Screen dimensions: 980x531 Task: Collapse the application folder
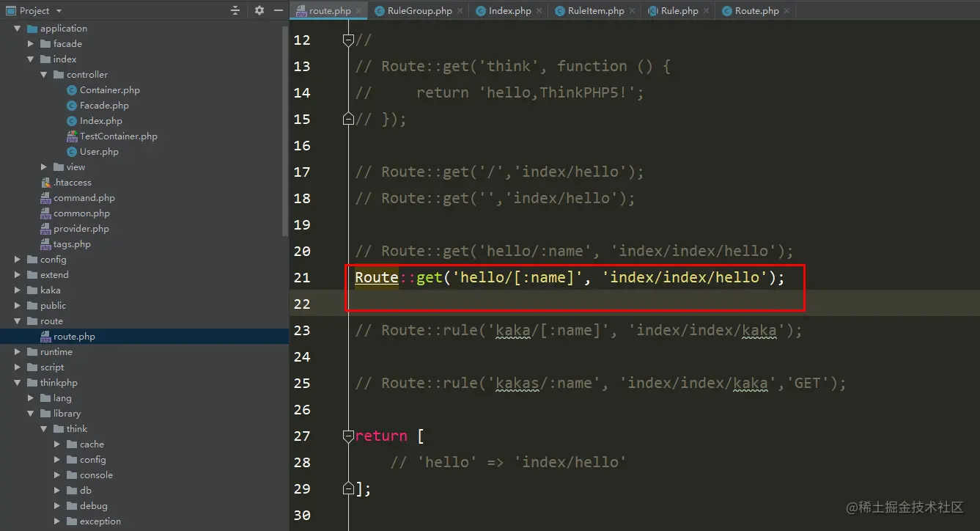[x=18, y=29]
